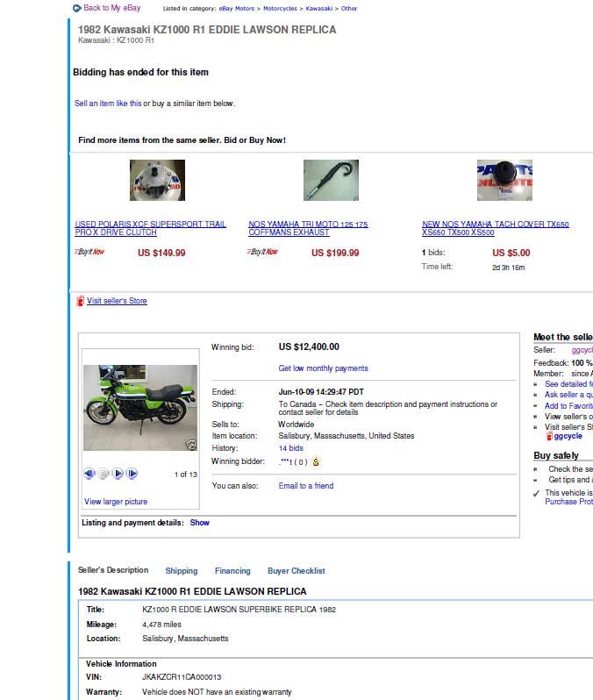Click the red store icon next to ggcycle
The image size is (593, 700).
[x=550, y=436]
